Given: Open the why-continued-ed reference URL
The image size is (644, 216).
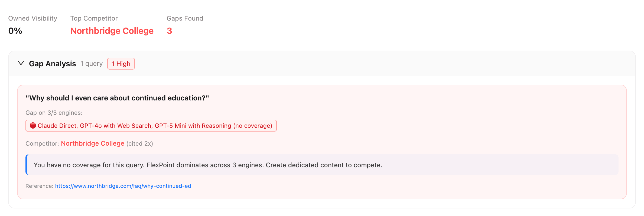Looking at the screenshot, I should coord(123,186).
